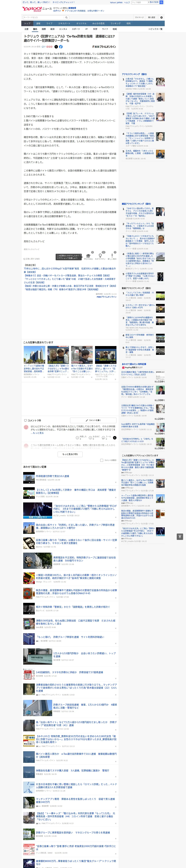Click うーん reaction on first comment
186x868 pixels.
click(106, 438)
